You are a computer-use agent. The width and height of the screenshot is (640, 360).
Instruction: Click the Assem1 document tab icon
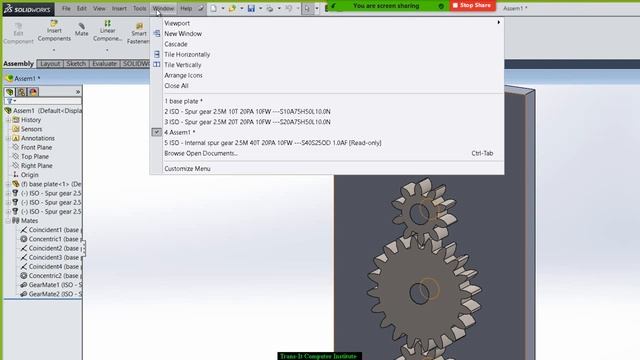9,78
